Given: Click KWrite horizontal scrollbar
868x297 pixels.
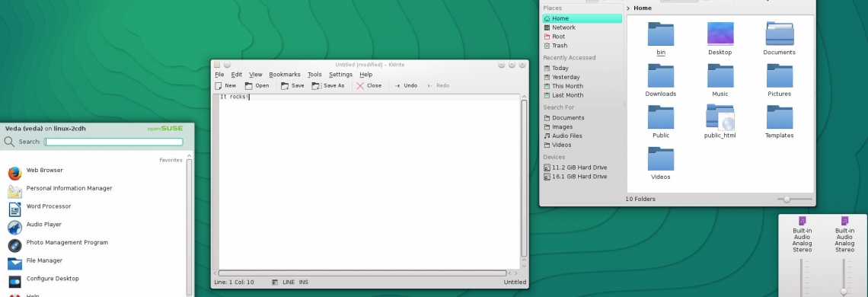Looking at the screenshot, I should [x=362, y=273].
